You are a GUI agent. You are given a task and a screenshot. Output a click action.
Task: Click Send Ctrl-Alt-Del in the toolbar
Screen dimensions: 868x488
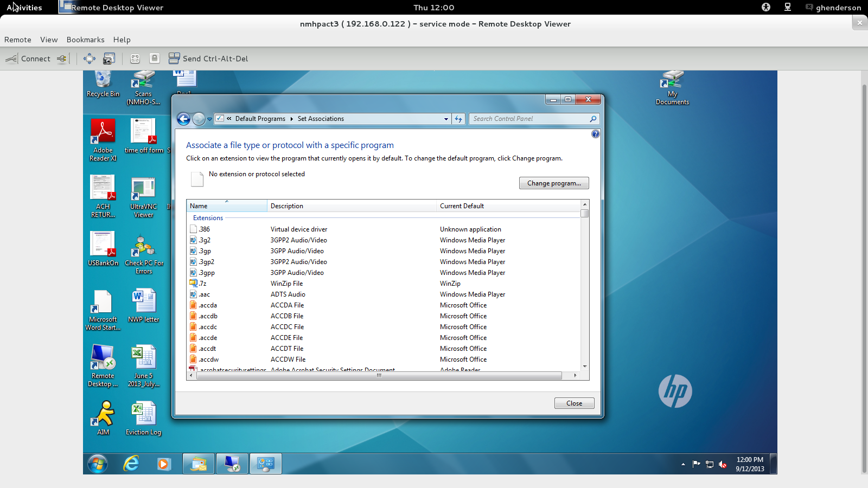pyautogui.click(x=208, y=59)
